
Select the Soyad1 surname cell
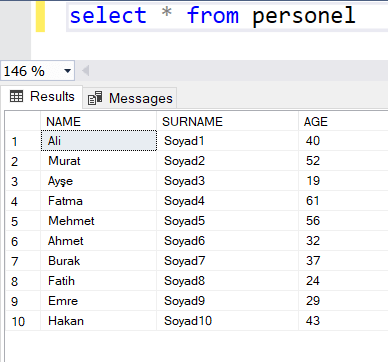(x=227, y=141)
